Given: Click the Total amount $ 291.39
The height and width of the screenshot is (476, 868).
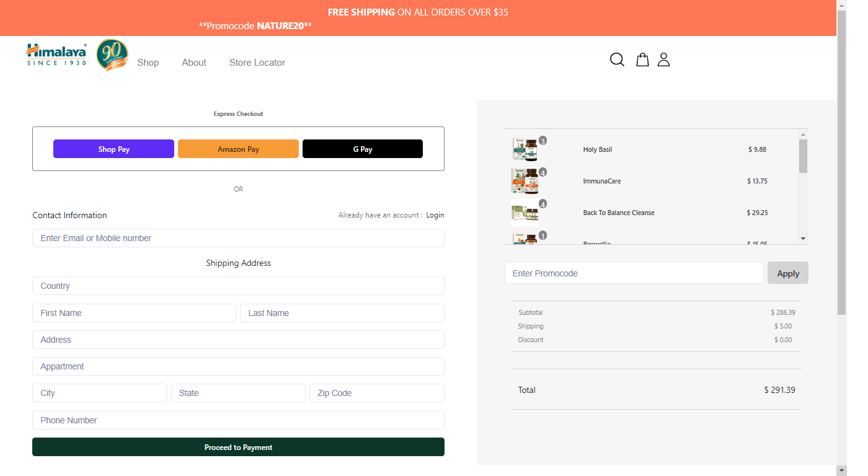Looking at the screenshot, I should [779, 390].
